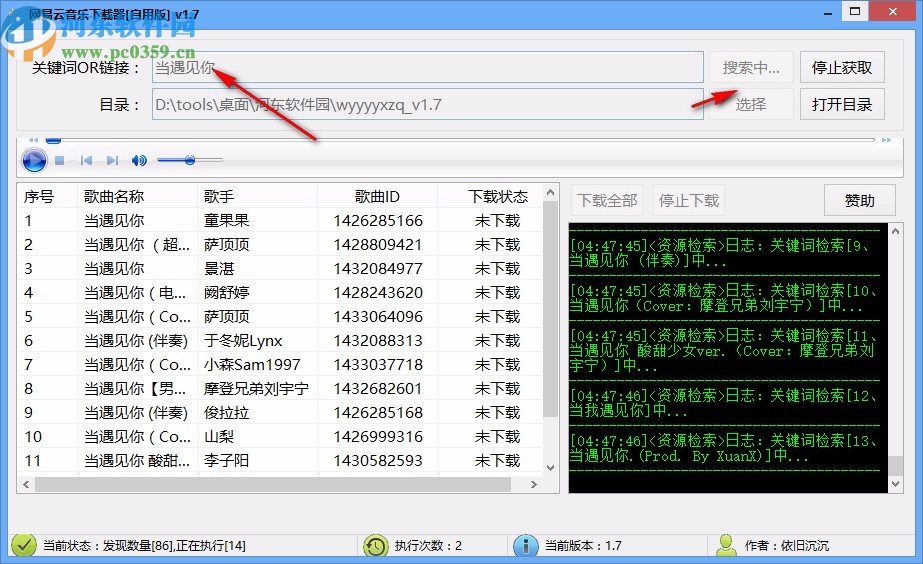Select the song row by 景湛
Screen dimensions: 923x564
click(280, 268)
